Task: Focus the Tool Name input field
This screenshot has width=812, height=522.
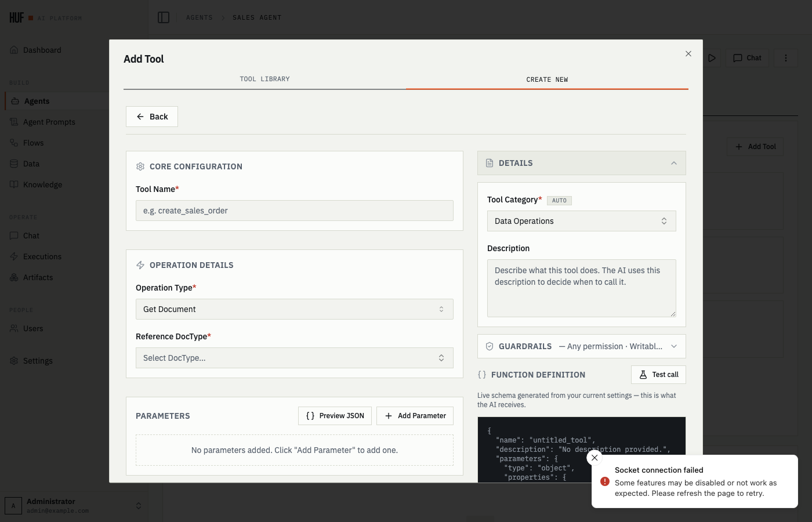Action: 295,211
